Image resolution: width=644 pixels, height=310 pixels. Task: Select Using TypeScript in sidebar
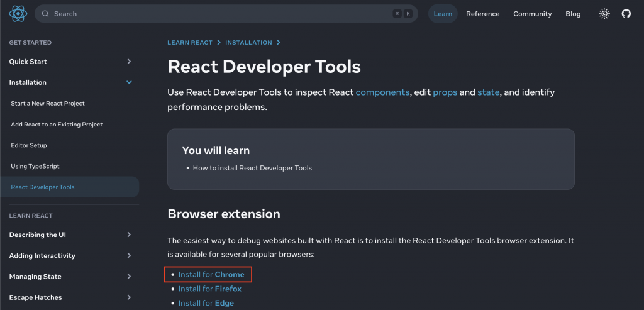pyautogui.click(x=35, y=166)
